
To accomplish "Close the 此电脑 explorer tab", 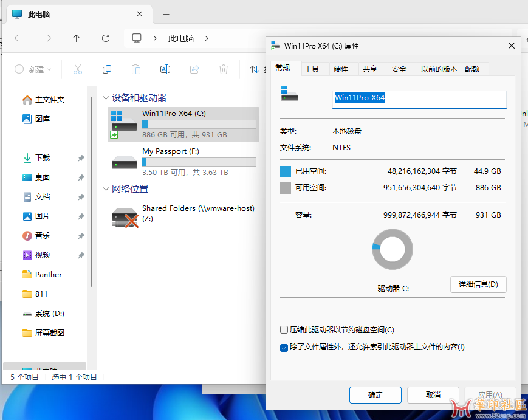I will point(139,14).
